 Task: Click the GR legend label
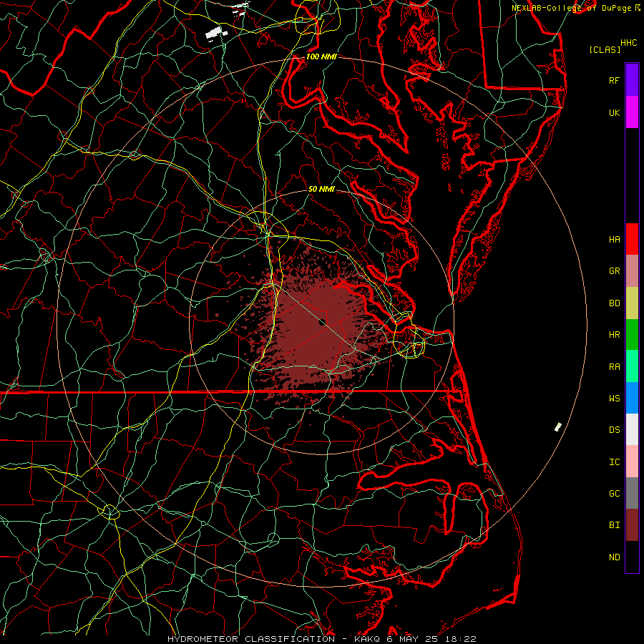[x=615, y=271]
